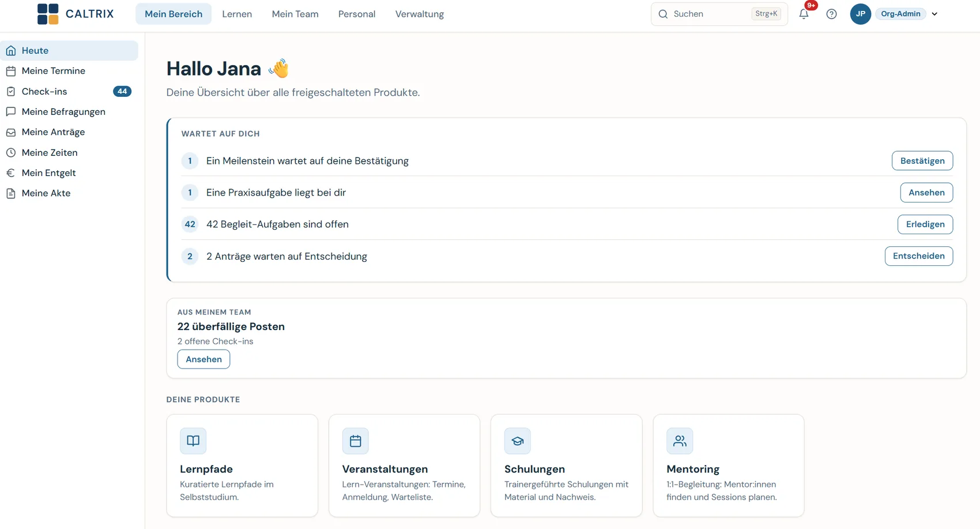Screen dimensions: 980x529
Task: Click Erledigen for Begleit-Aufgaben
Action: [925, 224]
